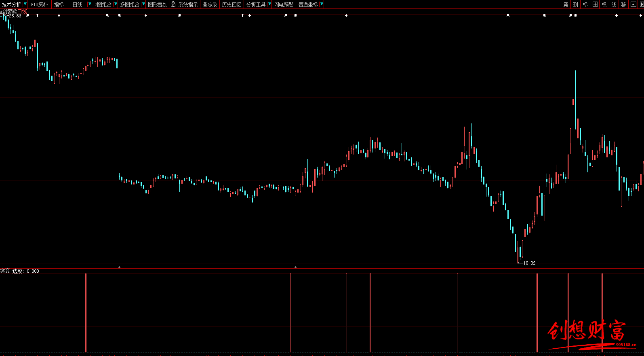Click the 指标 toolbar button
The width and height of the screenshot is (644, 356).
pos(59,4)
